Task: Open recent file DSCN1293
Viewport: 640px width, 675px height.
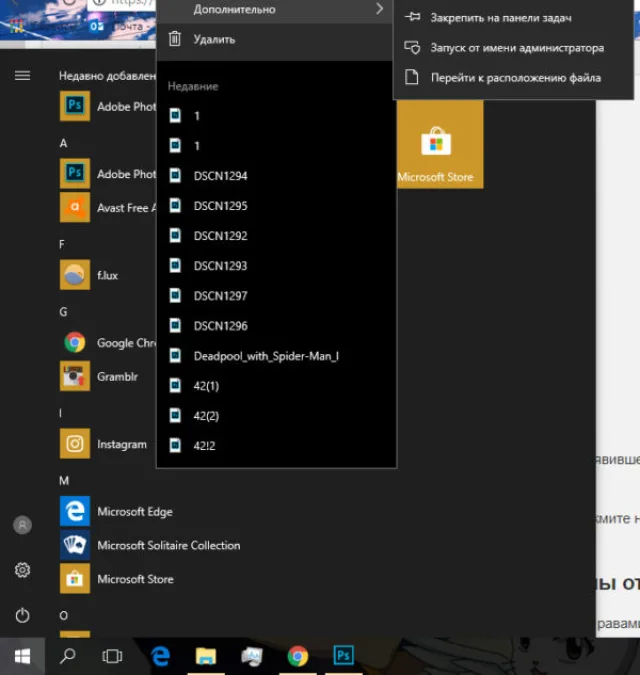Action: 276,266
